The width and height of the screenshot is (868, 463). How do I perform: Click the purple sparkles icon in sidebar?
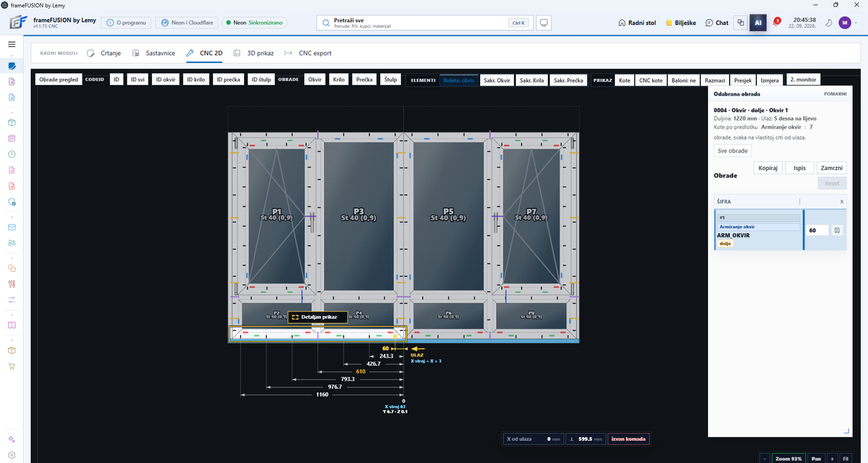tap(12, 440)
